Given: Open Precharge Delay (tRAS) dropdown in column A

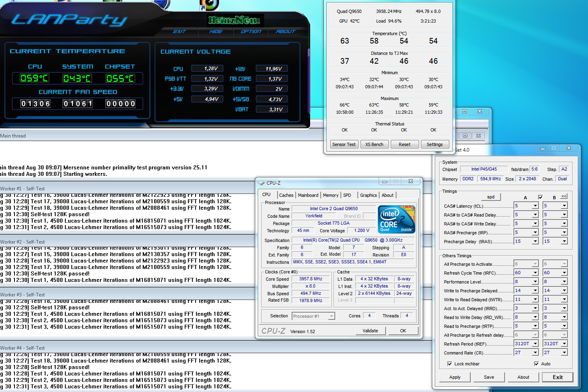Looking at the screenshot, I should (535, 241).
